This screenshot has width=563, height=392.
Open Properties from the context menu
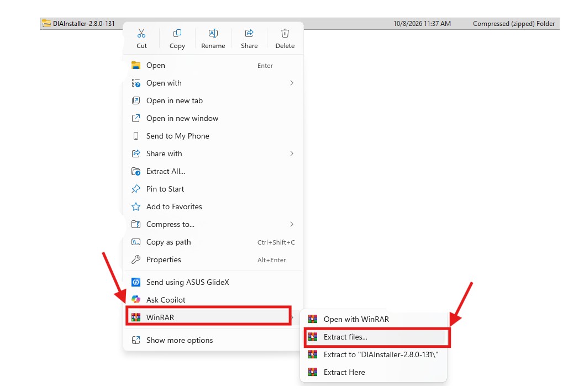click(213, 259)
